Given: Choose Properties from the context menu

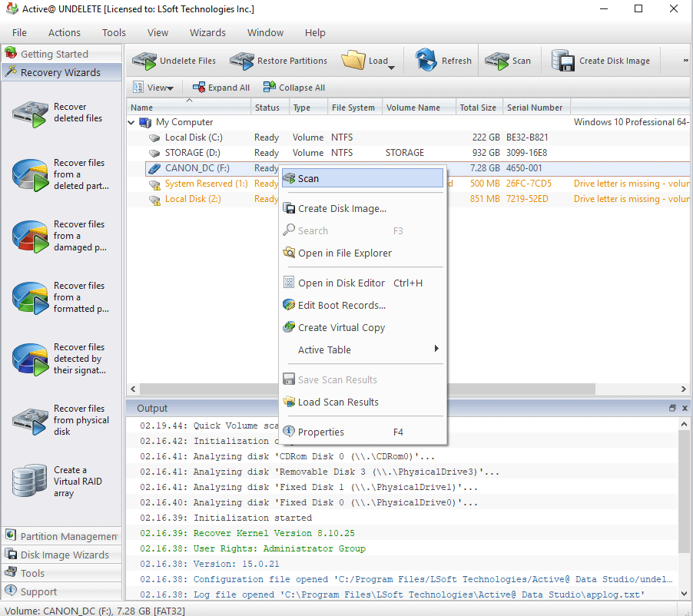Looking at the screenshot, I should [363, 432].
